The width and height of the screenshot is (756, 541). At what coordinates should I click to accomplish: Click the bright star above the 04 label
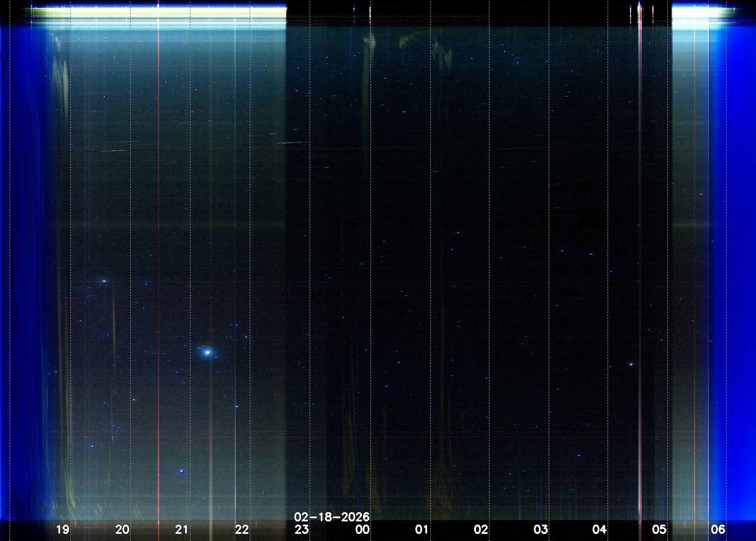(631, 364)
